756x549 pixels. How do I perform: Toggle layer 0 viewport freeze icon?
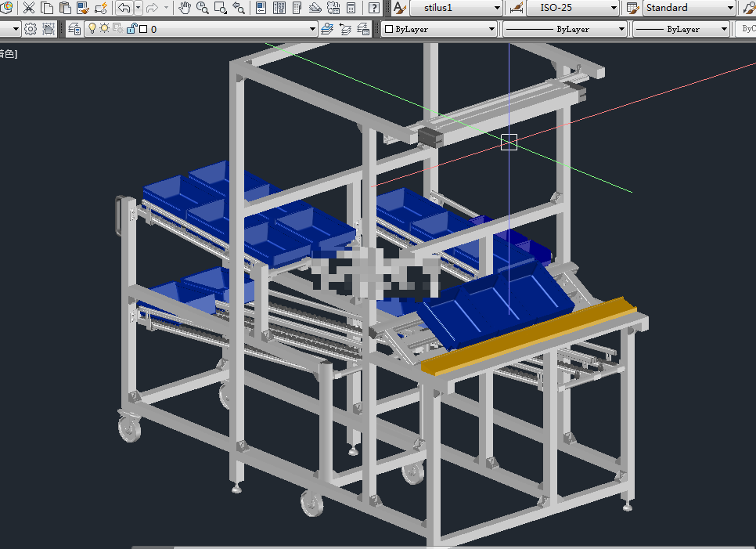coord(117,28)
